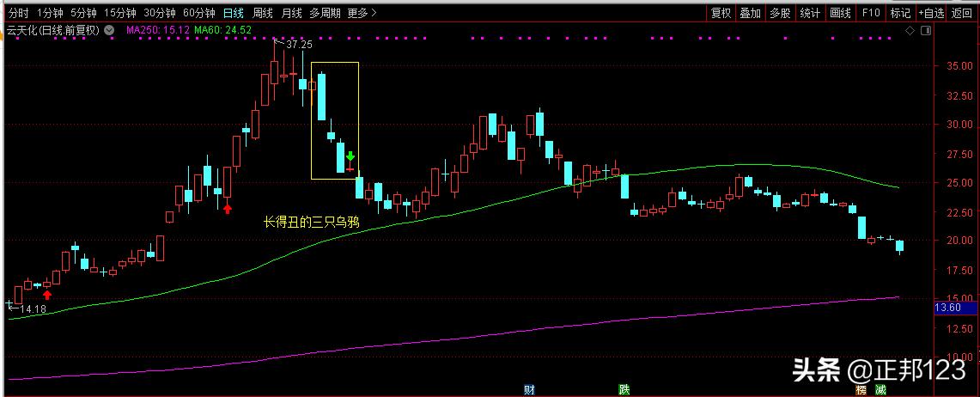Select the 15分钟 timeframe
The width and height of the screenshot is (980, 397).
(119, 13)
